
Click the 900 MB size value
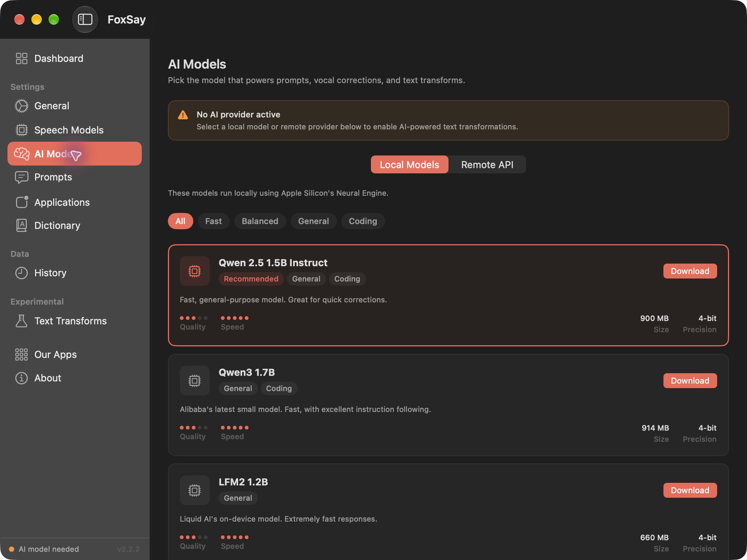[654, 318]
